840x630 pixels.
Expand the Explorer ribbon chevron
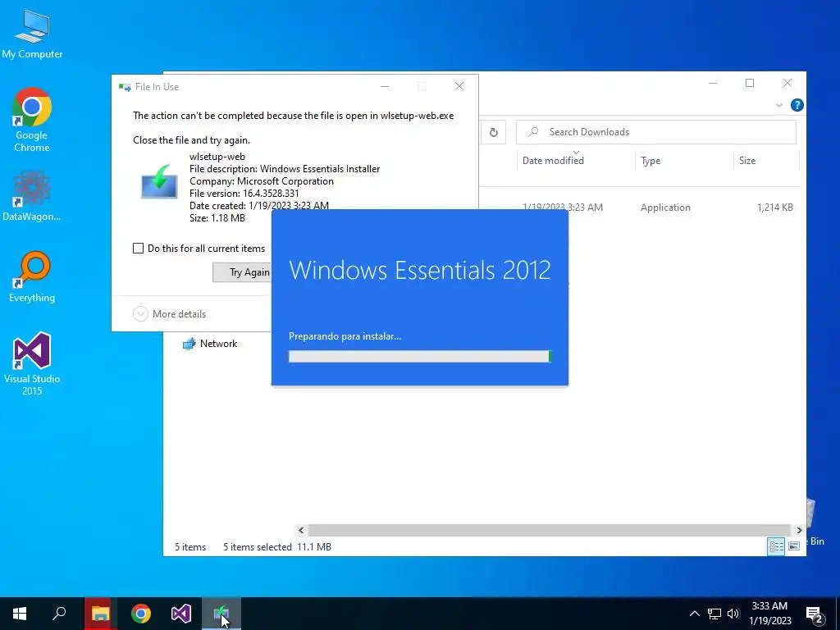point(779,105)
